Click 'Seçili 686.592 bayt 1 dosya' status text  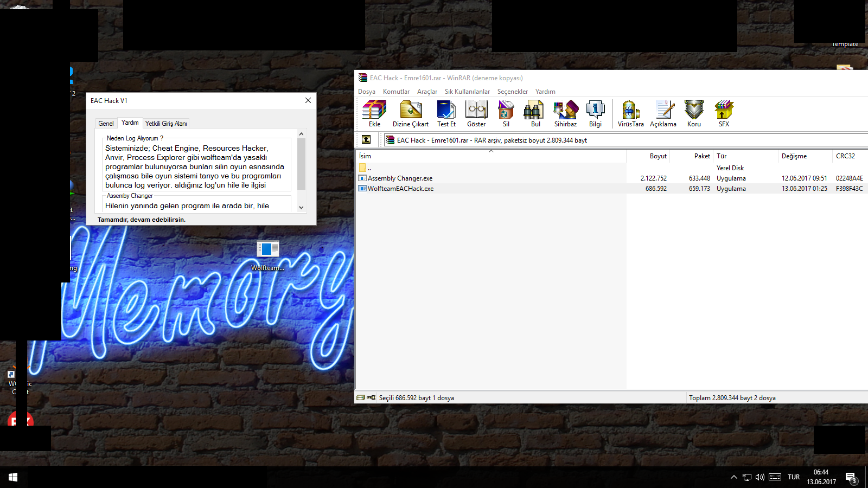click(417, 398)
